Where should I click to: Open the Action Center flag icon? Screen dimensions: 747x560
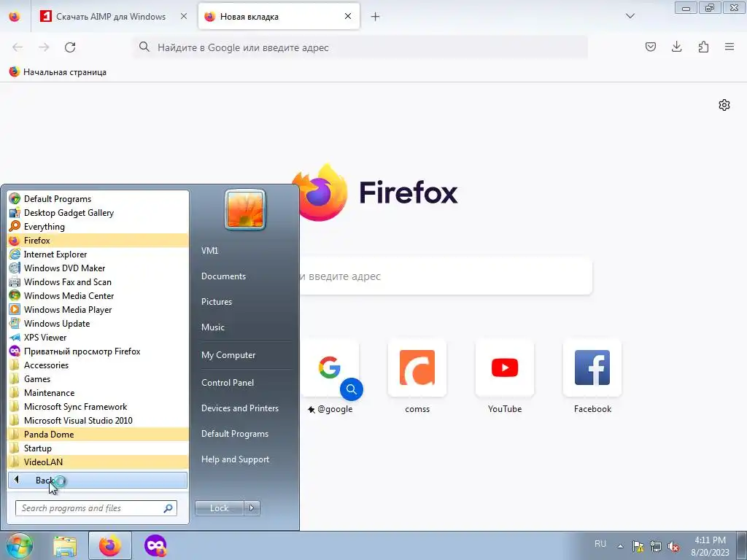tap(638, 546)
